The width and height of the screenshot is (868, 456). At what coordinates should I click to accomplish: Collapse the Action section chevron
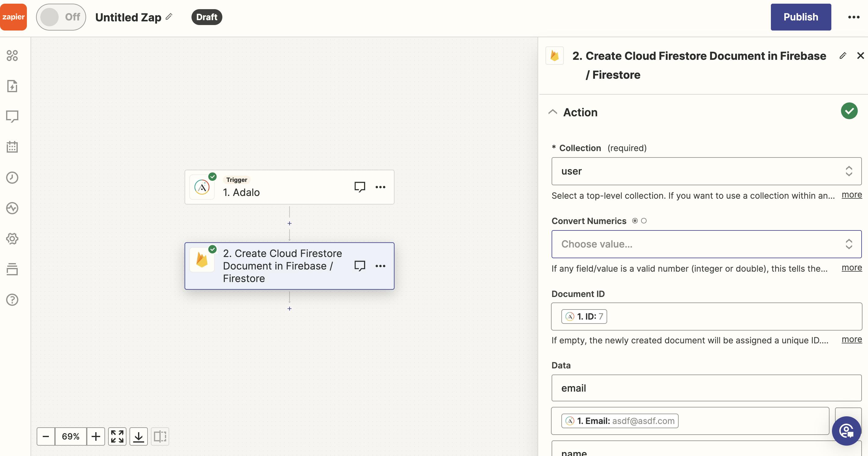pos(553,112)
